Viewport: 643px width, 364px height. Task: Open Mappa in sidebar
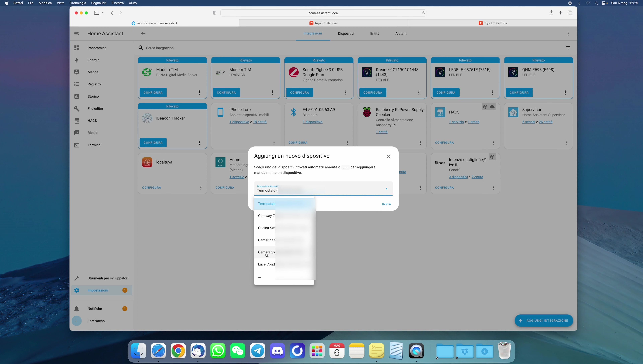pos(102,72)
